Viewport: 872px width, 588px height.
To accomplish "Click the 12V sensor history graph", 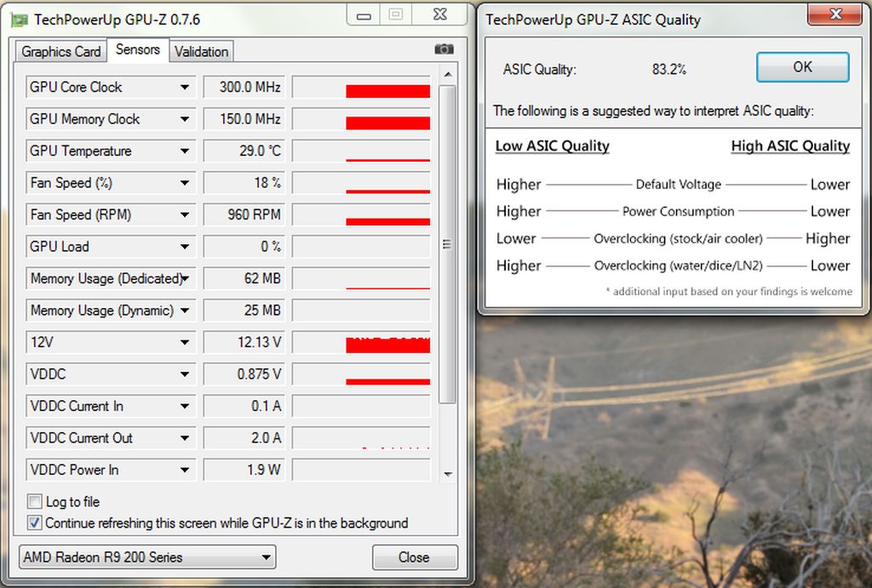I will click(361, 342).
